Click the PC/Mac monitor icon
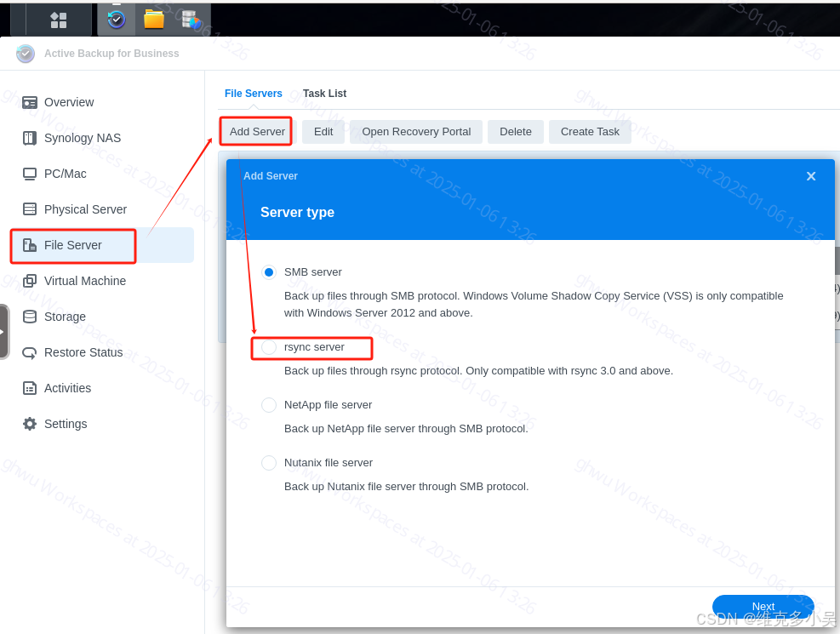This screenshot has height=634, width=840. [30, 174]
